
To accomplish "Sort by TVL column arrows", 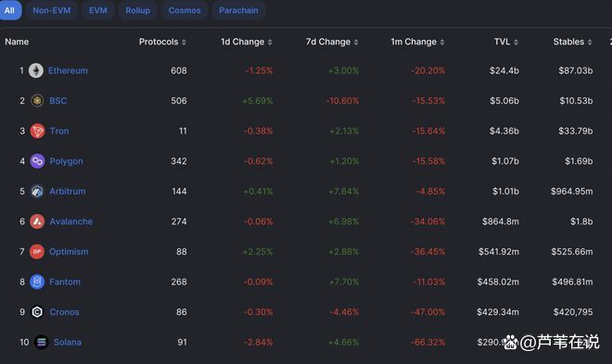I will point(516,42).
